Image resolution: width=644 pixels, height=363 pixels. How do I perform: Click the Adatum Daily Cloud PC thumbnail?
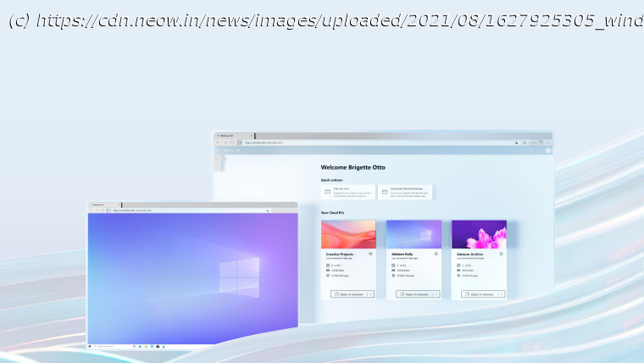point(414,234)
